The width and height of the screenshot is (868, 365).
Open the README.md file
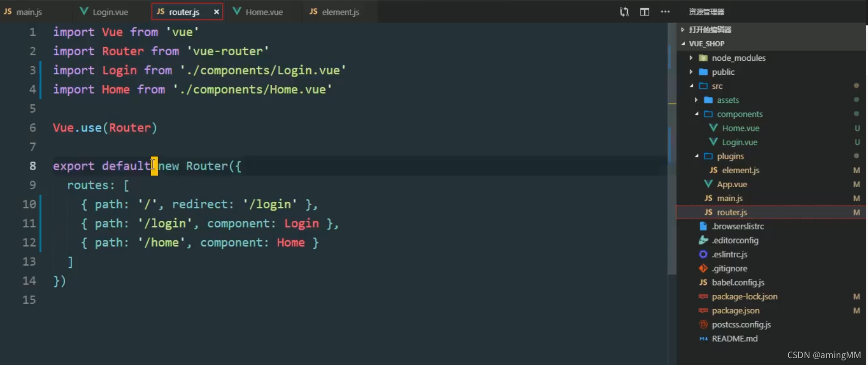(734, 339)
